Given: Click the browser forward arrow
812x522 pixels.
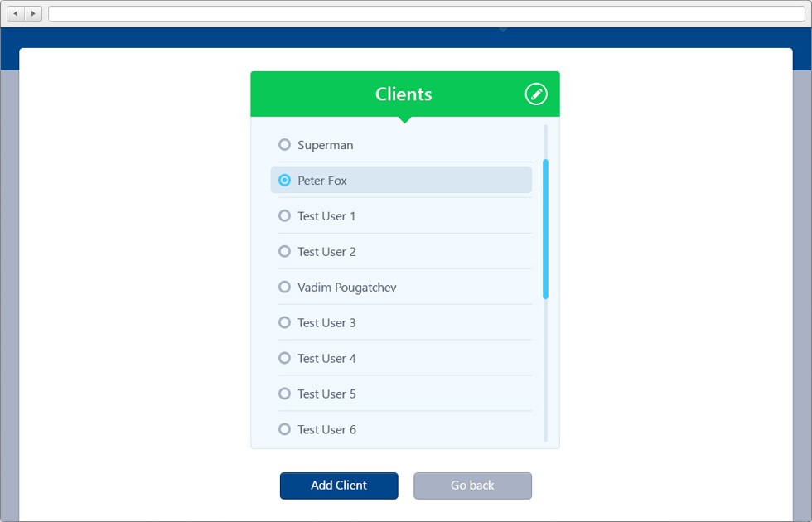Looking at the screenshot, I should click(x=33, y=13).
